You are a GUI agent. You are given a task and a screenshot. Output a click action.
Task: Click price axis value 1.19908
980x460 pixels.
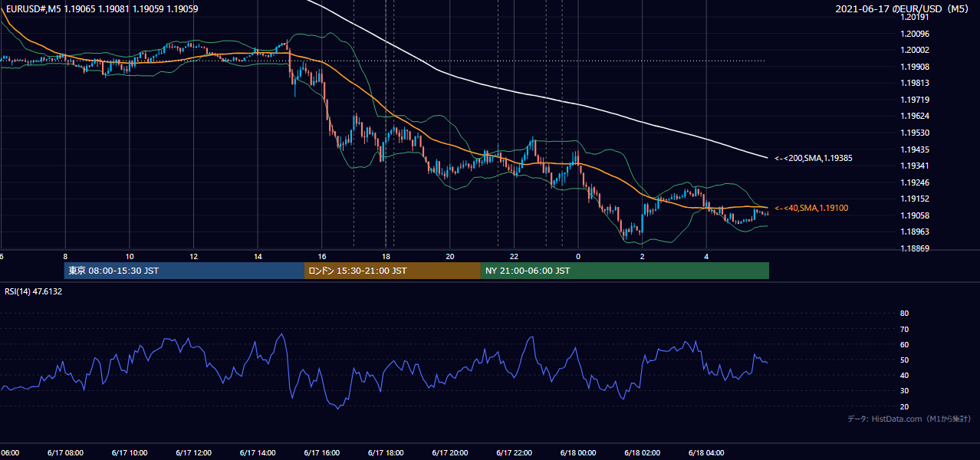tap(915, 67)
